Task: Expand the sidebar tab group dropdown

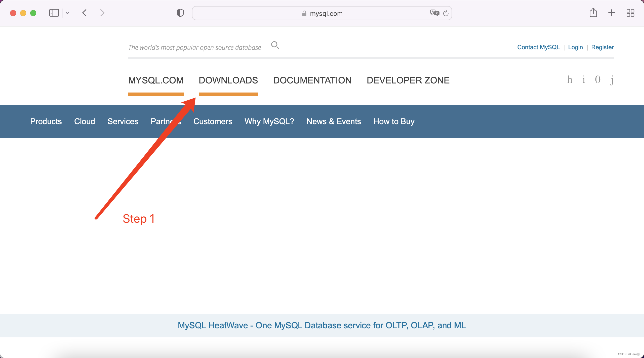Action: coord(67,13)
